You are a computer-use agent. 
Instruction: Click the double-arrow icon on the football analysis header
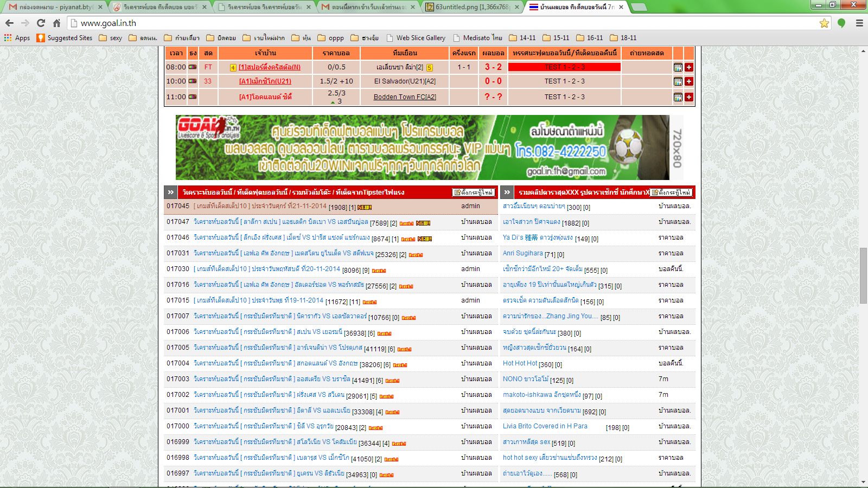click(171, 192)
